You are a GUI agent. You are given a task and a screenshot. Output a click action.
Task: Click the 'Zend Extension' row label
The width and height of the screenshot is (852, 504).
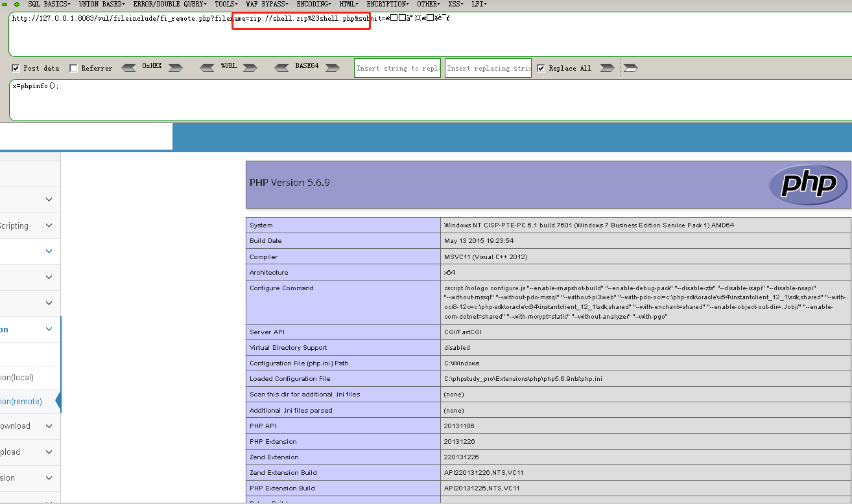(x=274, y=457)
